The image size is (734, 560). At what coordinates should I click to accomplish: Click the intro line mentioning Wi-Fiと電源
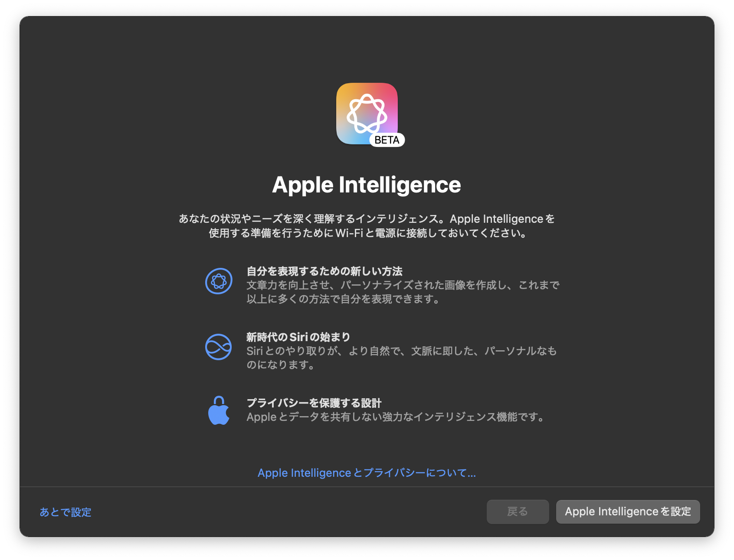367,233
